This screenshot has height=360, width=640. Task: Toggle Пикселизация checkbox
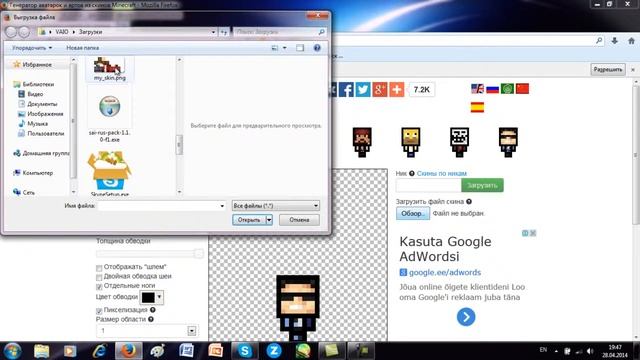(99, 311)
